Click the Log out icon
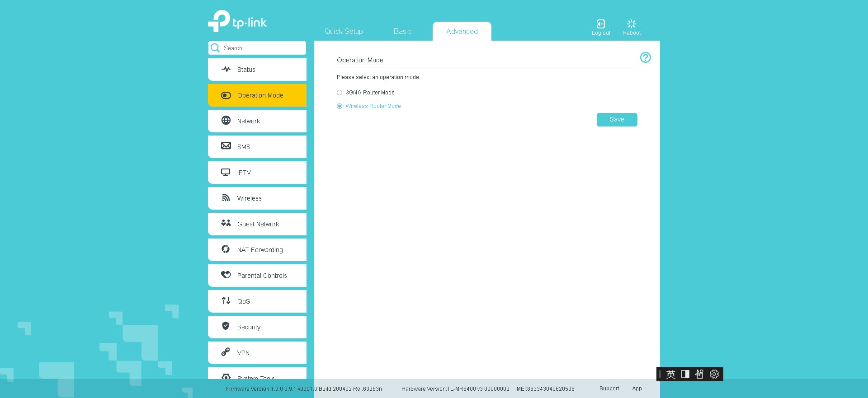The image size is (868, 398). 601,24
